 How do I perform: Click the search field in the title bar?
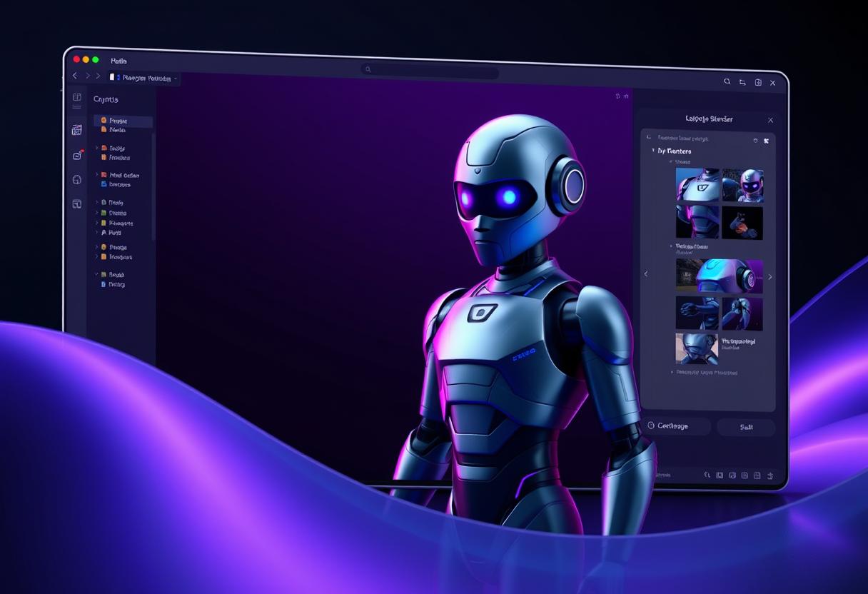pos(430,70)
